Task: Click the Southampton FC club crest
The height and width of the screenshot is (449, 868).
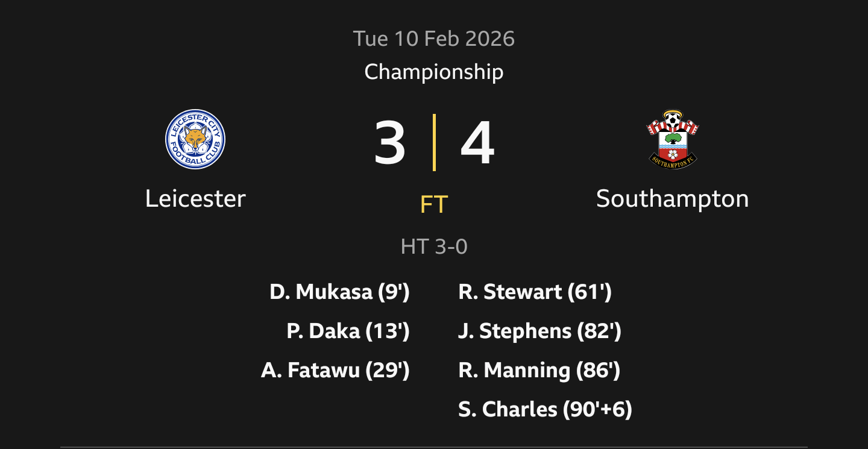Action: [672, 139]
